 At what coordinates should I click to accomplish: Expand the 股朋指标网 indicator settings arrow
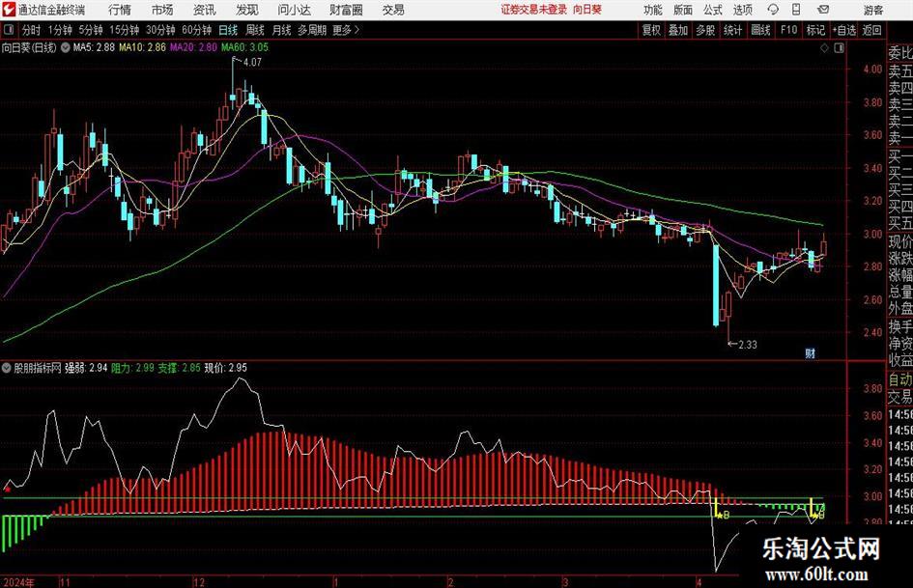(x=7, y=367)
